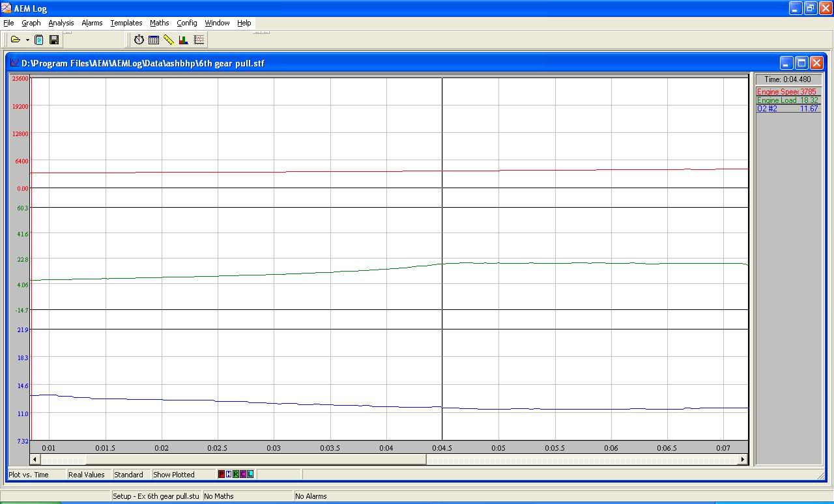This screenshot has height=504, width=834.
Task: Click the notepad icon in the toolbar
Action: point(39,40)
